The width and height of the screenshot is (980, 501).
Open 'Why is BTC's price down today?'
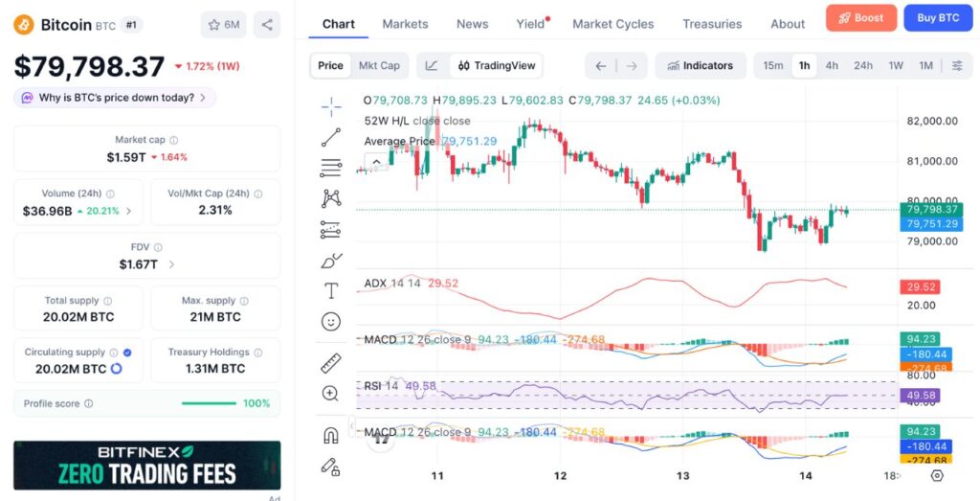point(115,98)
